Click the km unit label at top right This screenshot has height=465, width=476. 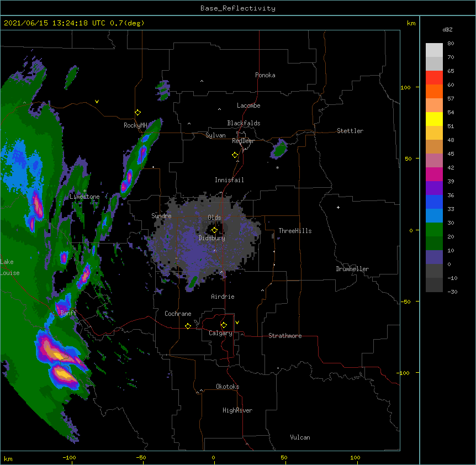(x=411, y=23)
